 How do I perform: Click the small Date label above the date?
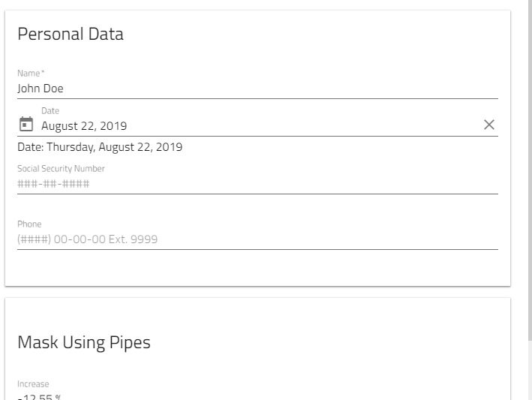(x=50, y=111)
